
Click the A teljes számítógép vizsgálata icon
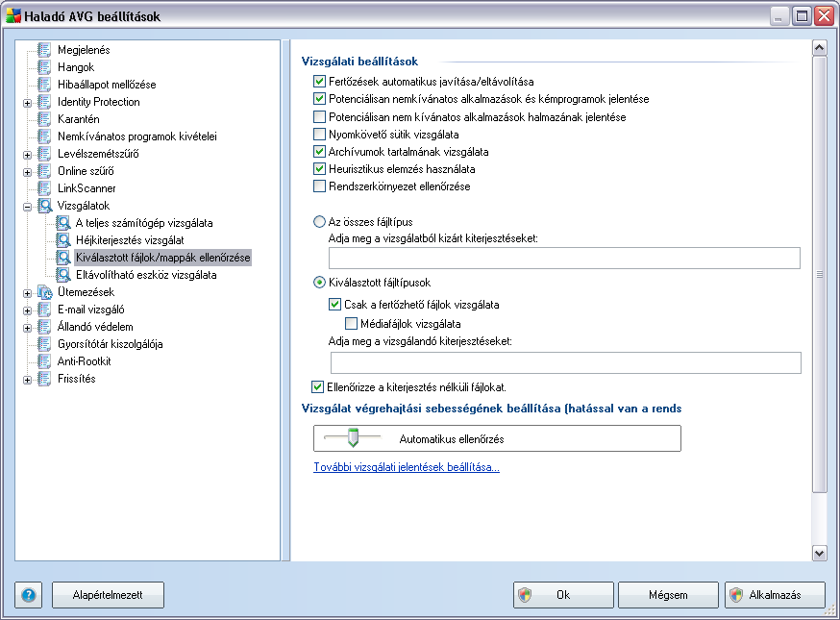[x=63, y=223]
